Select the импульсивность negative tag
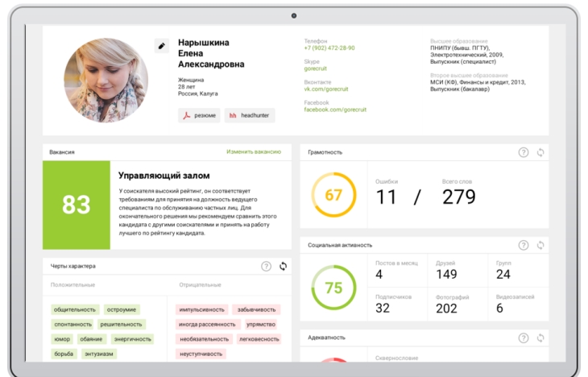The image size is (588, 377). coord(201,309)
